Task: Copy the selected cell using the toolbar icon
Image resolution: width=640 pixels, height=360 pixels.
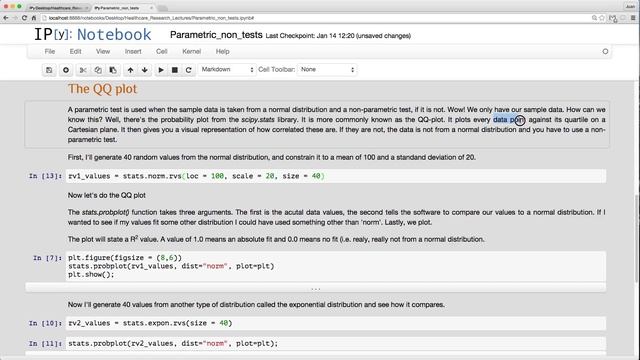Action: click(x=98, y=70)
